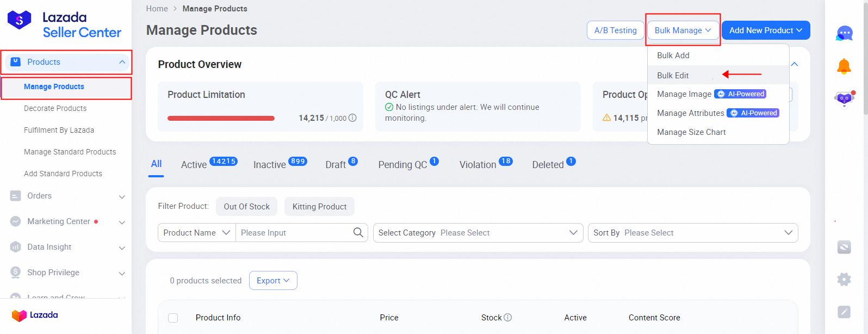The height and width of the screenshot is (334, 868).
Task: Choose Manage Attributes from the menu
Action: click(718, 113)
